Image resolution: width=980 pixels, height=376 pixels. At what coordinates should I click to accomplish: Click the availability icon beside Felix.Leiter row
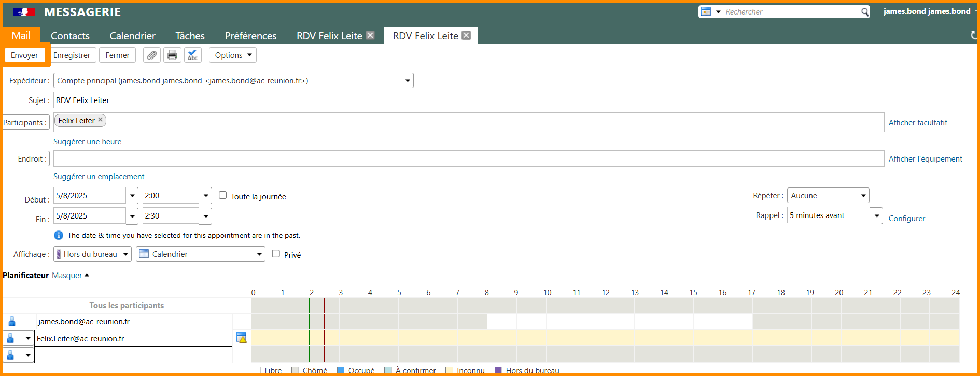(x=241, y=338)
